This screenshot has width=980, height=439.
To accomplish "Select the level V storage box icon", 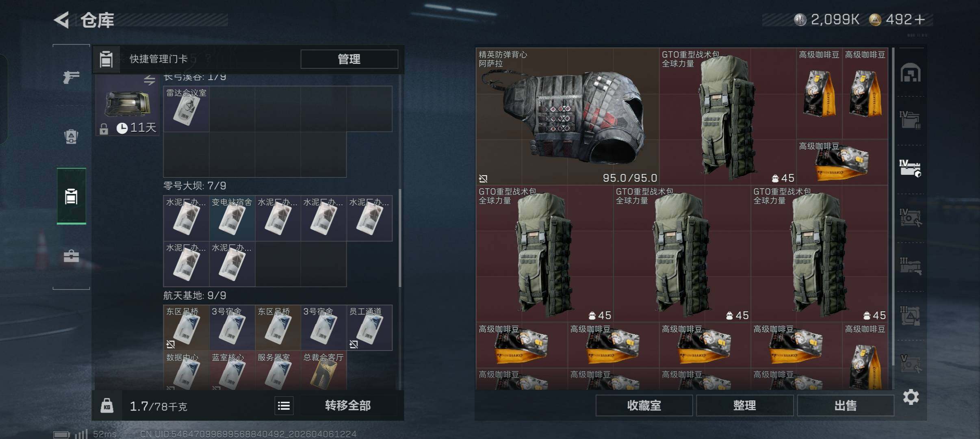I will (911, 364).
